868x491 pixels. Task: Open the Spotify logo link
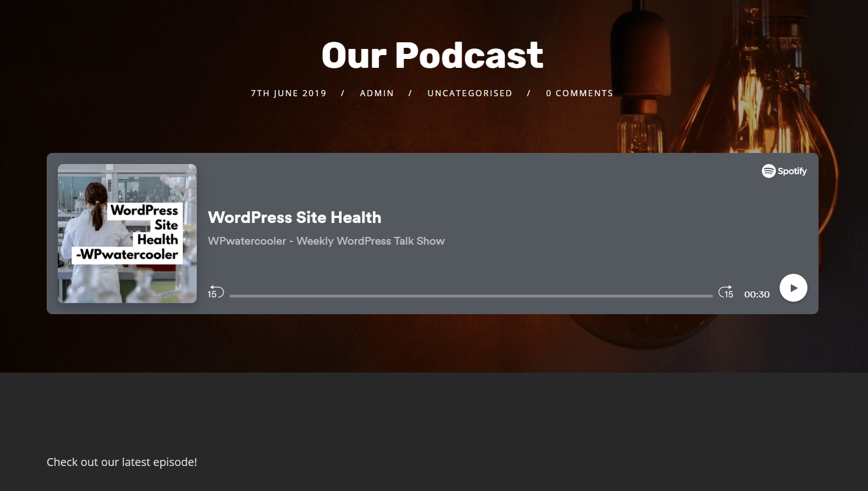[x=784, y=171]
